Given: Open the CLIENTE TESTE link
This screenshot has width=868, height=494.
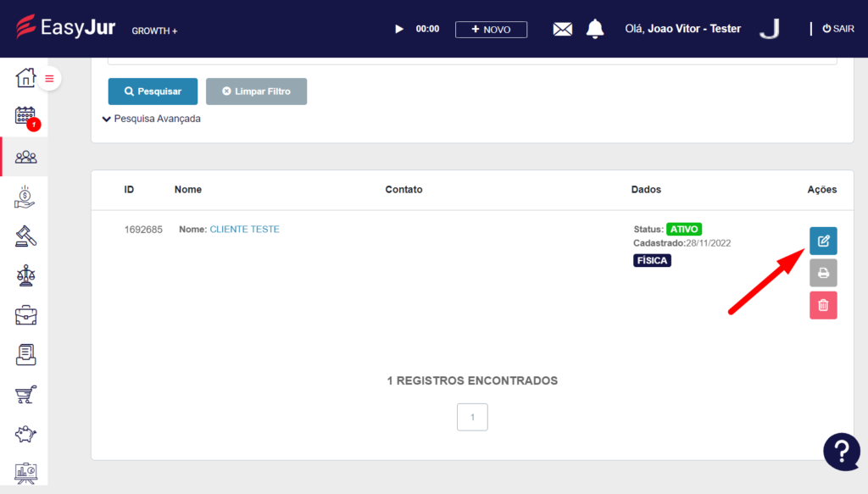Looking at the screenshot, I should (244, 229).
